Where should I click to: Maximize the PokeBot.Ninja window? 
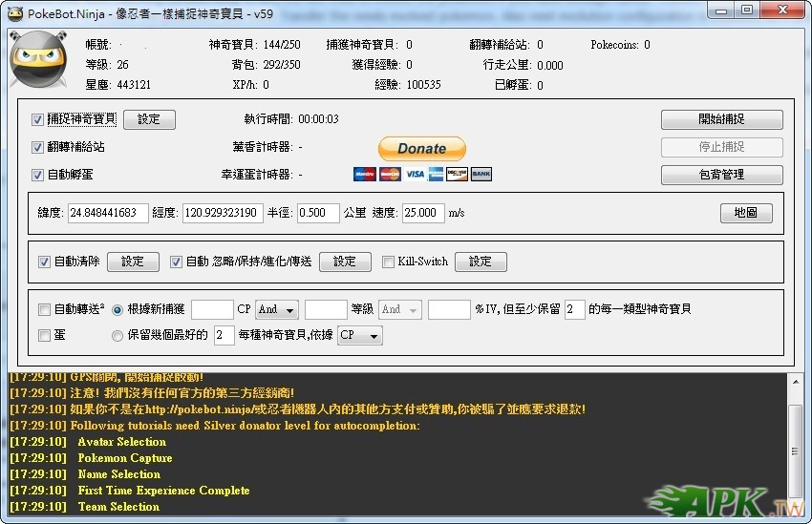747,10
